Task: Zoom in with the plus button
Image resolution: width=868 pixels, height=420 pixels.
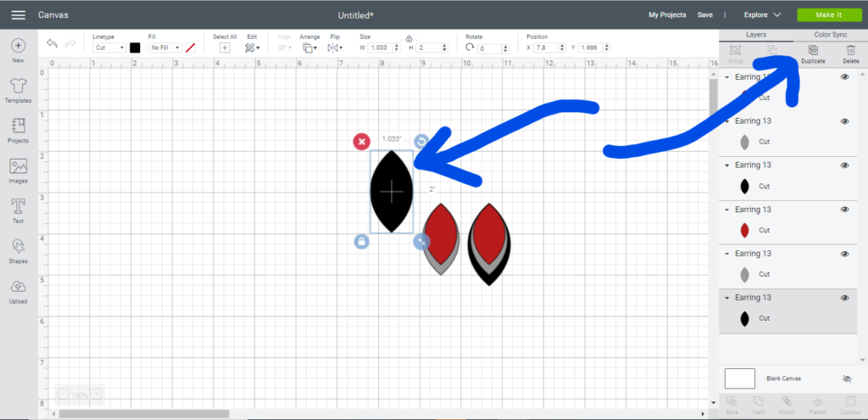Action: point(97,395)
